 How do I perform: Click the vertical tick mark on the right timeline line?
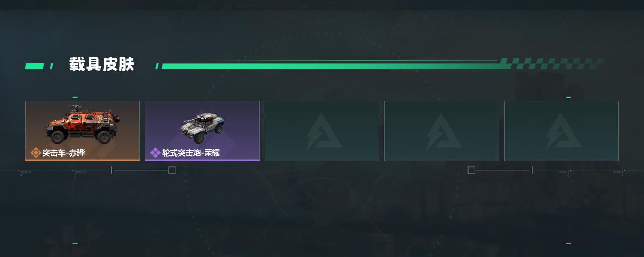[532, 170]
